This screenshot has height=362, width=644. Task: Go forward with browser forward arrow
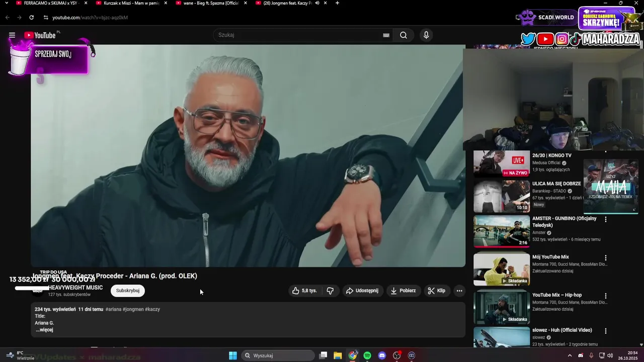pyautogui.click(x=19, y=17)
